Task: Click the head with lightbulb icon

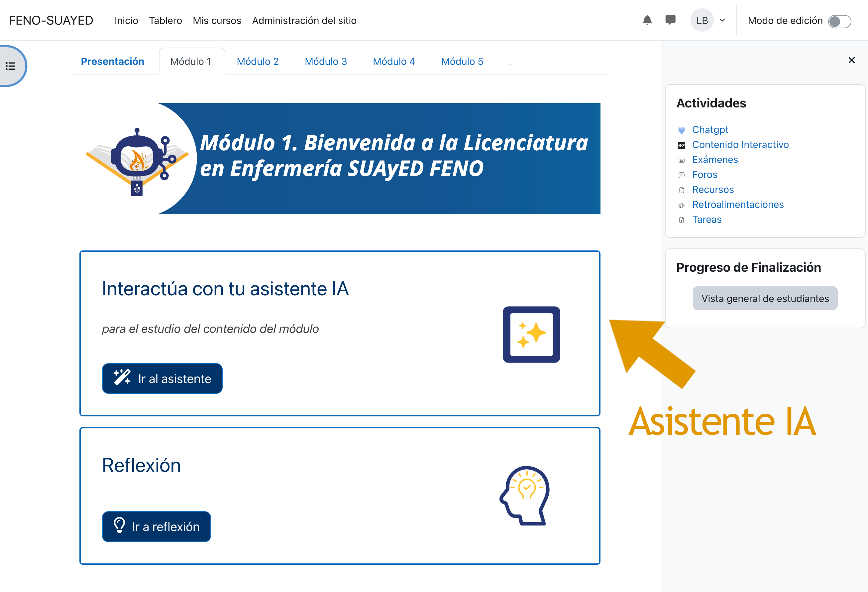Action: click(x=524, y=496)
